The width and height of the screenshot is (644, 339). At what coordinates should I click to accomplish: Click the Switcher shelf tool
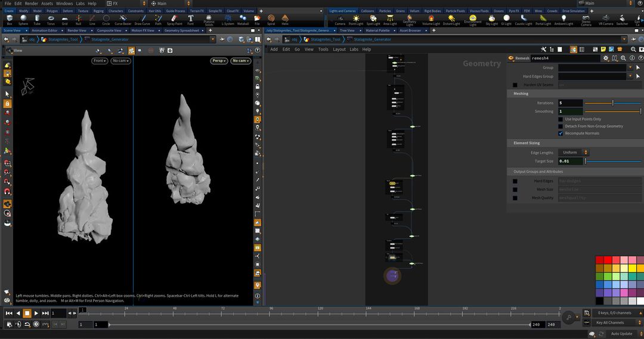(622, 20)
